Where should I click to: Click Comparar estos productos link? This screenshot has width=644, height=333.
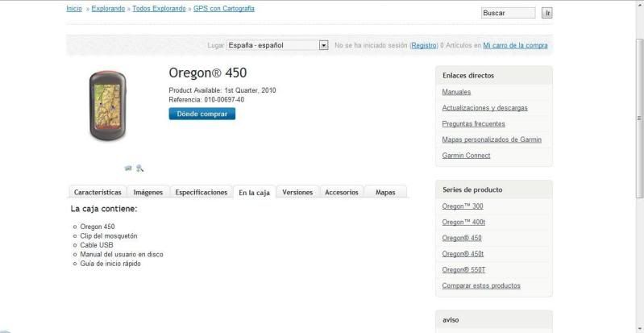pyautogui.click(x=481, y=285)
